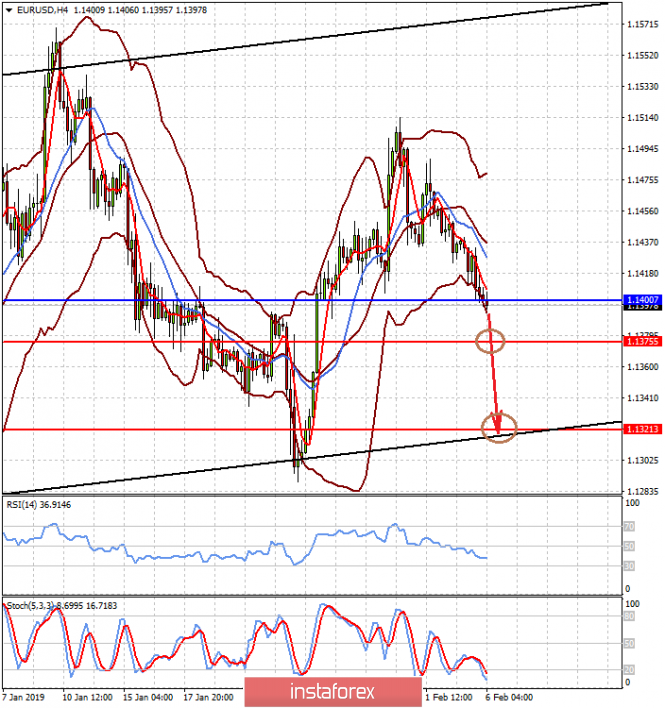Screen dimensions: 665x708
Task: Click the blue 1.14007 price label
Action: point(642,300)
